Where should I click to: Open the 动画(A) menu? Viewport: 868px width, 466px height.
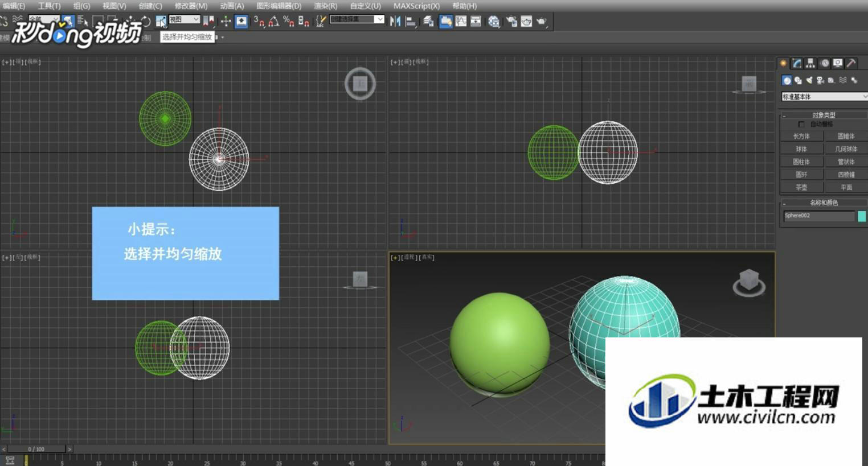click(x=232, y=6)
